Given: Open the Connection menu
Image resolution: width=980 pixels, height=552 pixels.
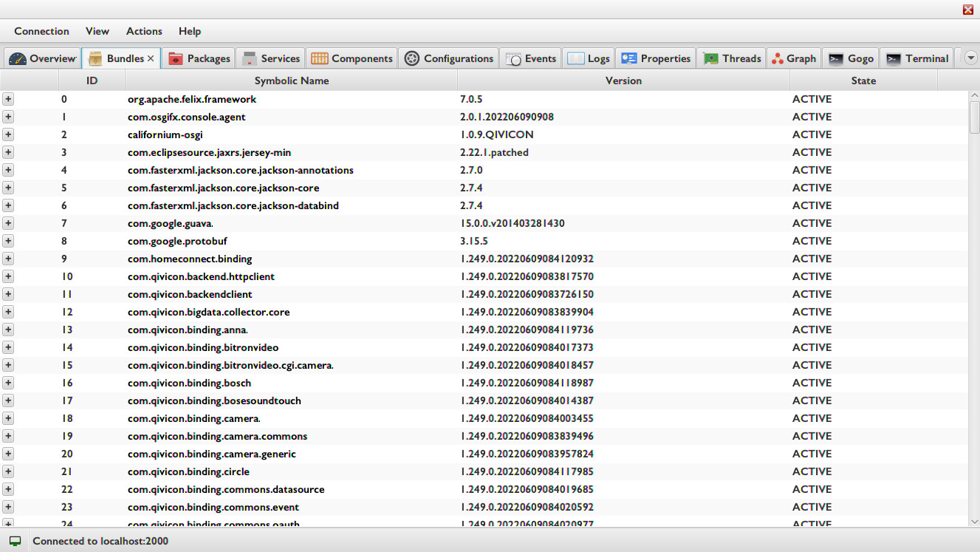Looking at the screenshot, I should tap(41, 31).
